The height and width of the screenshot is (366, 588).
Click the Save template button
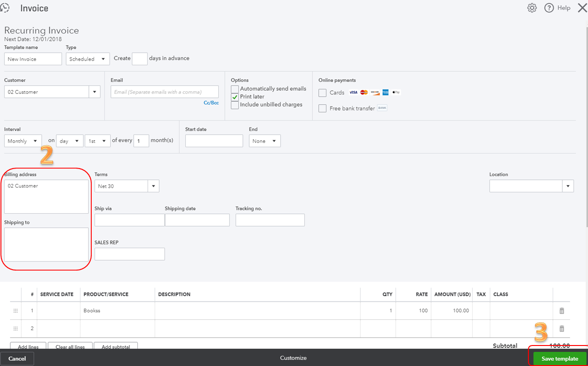click(x=559, y=358)
